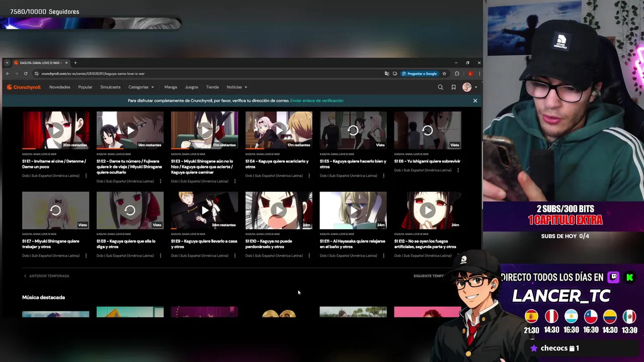Viewport: 644px width, 362px height.
Task: Click the Chrome three-dot menu
Action: coord(479,73)
